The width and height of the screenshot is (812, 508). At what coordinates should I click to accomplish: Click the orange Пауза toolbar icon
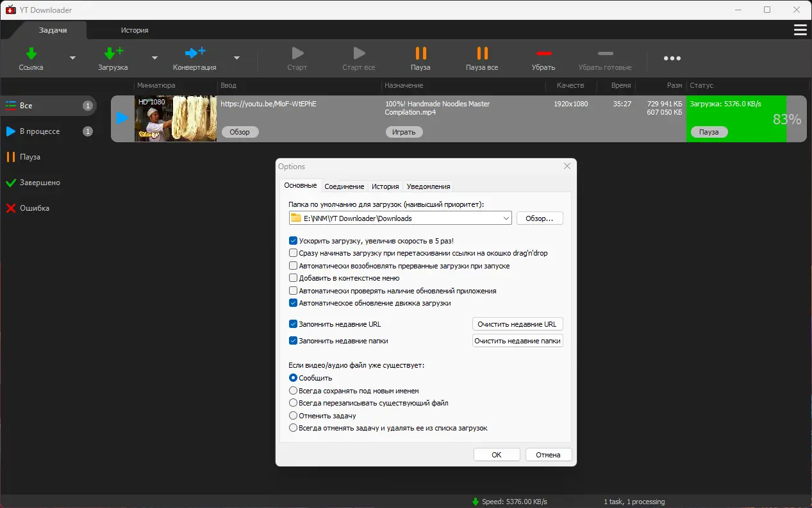pyautogui.click(x=420, y=53)
